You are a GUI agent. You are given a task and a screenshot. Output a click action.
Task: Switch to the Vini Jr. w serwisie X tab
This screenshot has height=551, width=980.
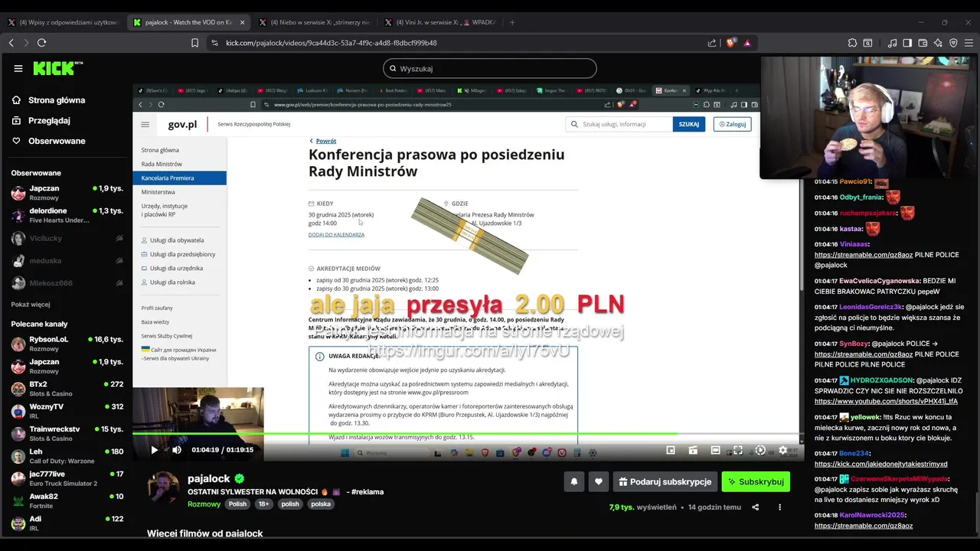[x=439, y=22]
